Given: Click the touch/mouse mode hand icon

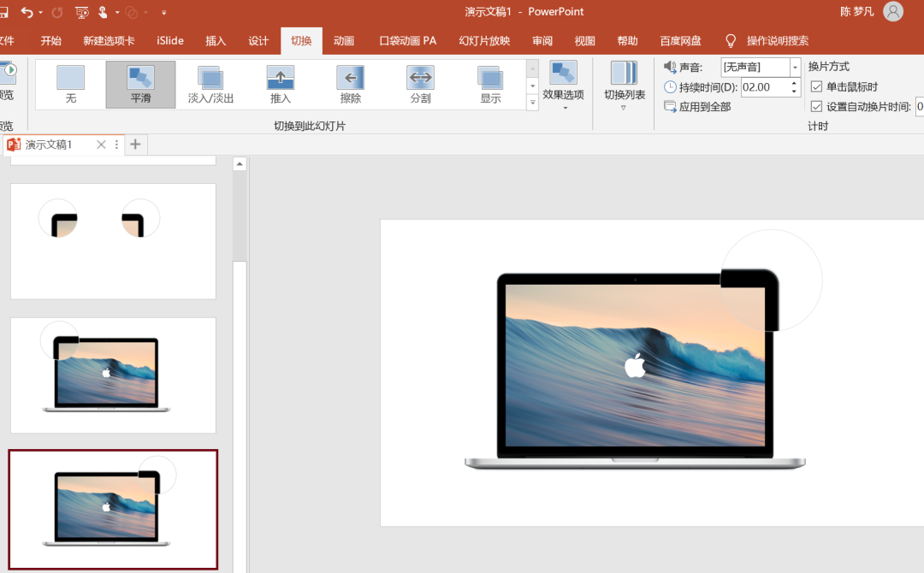Looking at the screenshot, I should [104, 12].
